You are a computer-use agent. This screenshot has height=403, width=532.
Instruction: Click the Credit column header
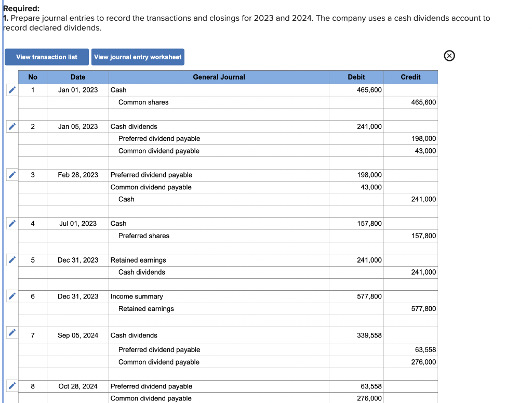coord(410,77)
